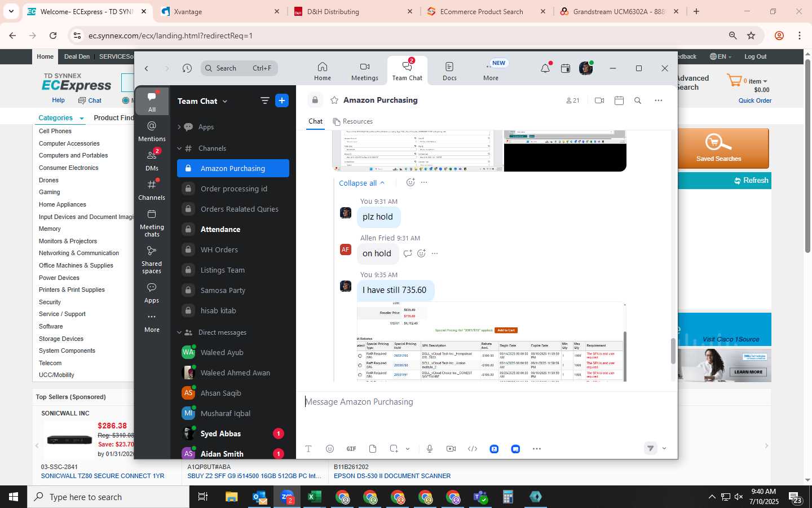The height and width of the screenshot is (508, 812).
Task: Open Meeting chats in sidebar
Action: point(152,223)
